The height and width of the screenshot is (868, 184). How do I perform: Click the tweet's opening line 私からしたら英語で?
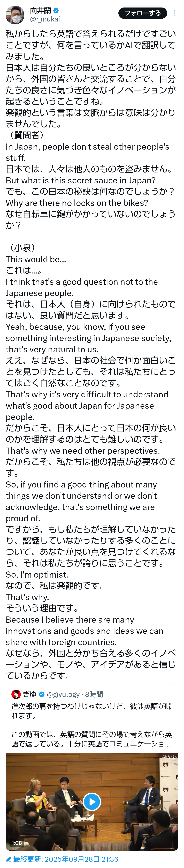[x=91, y=34]
